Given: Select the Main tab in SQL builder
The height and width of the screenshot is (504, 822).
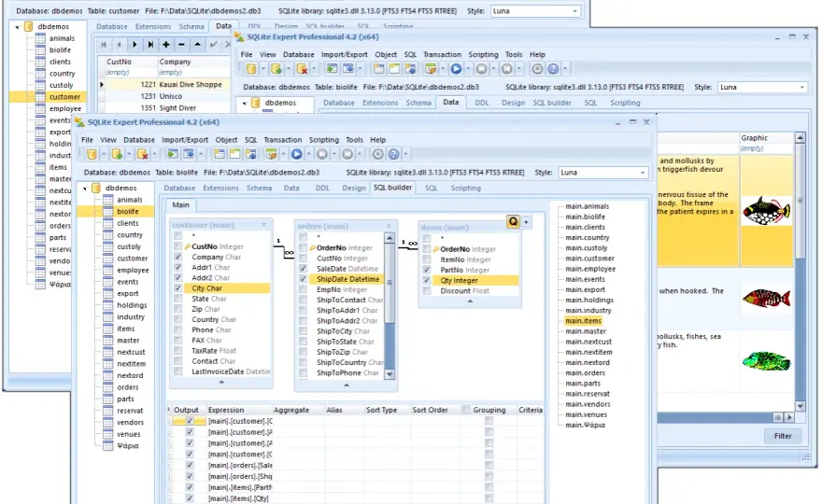Looking at the screenshot, I should pyautogui.click(x=181, y=204).
